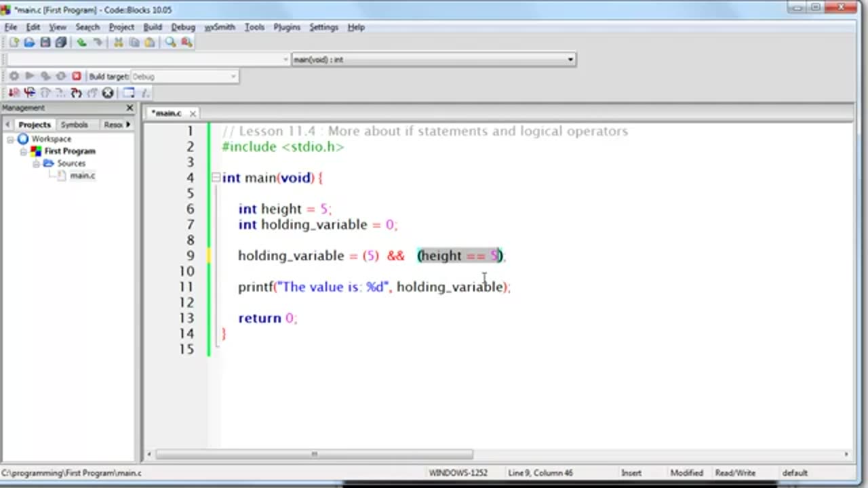Click the Next instruction debug icon

[x=60, y=93]
